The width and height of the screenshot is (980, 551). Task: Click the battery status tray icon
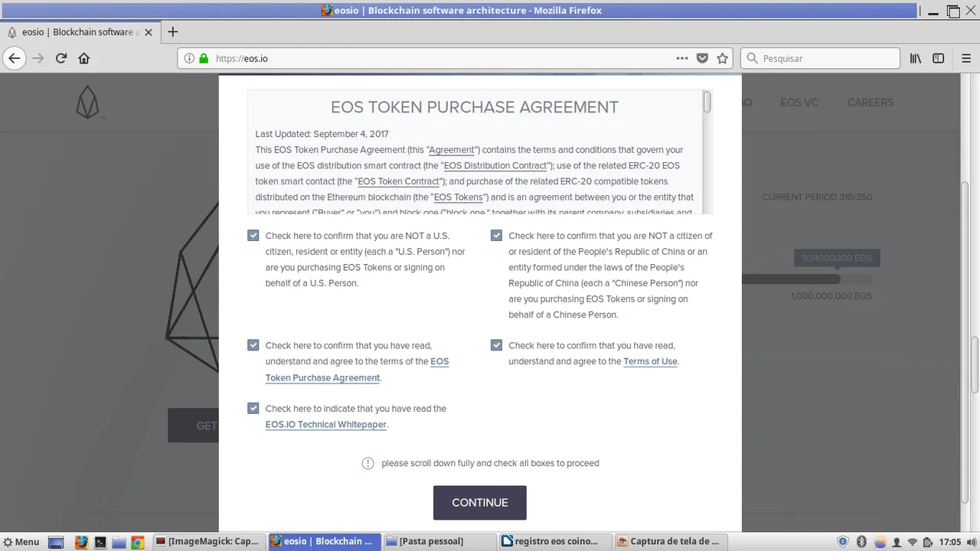(x=929, y=542)
